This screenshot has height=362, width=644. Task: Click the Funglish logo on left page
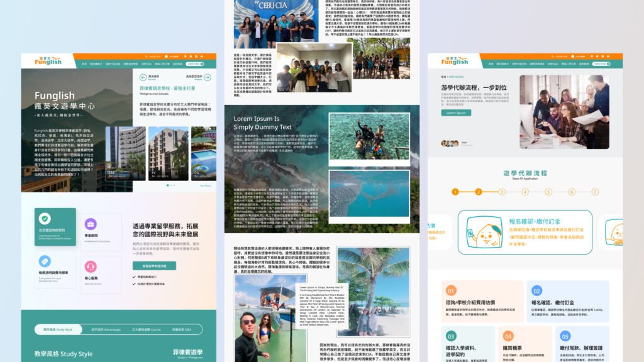click(47, 60)
